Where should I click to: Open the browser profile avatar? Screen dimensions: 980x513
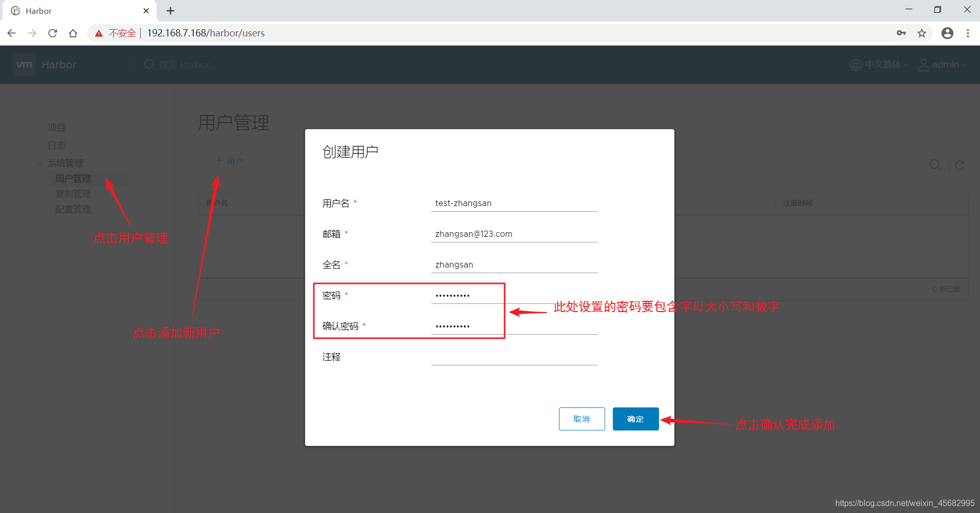[947, 33]
